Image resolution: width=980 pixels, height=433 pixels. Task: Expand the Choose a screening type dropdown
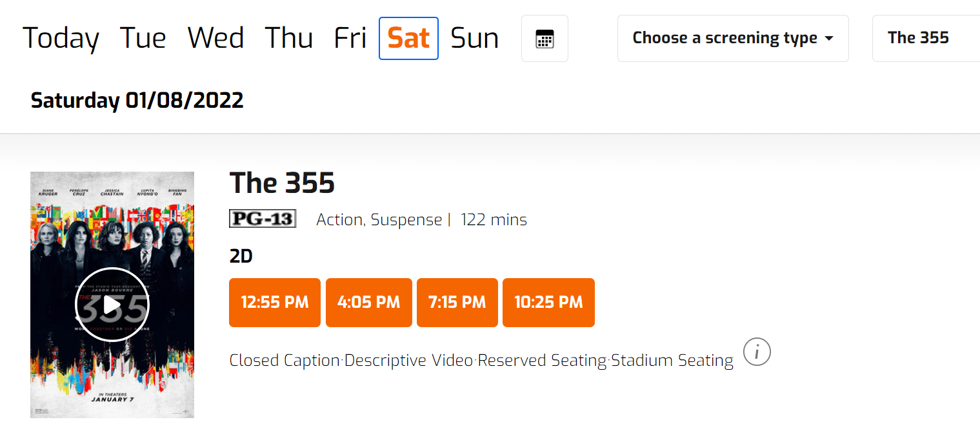pos(733,39)
